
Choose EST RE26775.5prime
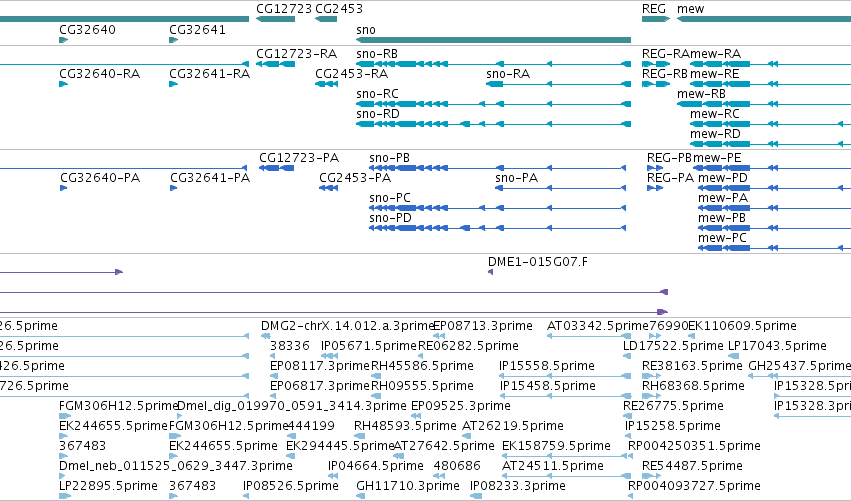point(674,407)
